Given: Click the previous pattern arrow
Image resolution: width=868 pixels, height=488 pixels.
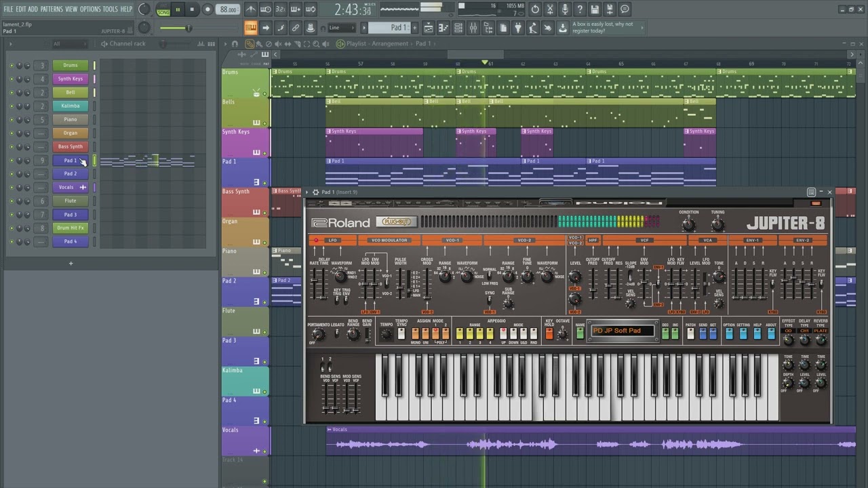Looking at the screenshot, I should [364, 28].
